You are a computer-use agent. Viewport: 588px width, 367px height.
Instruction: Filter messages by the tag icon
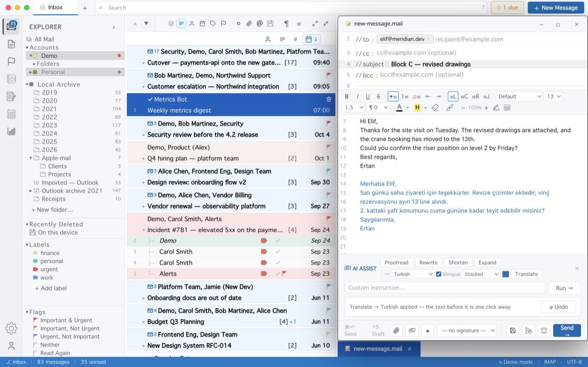coord(213,24)
